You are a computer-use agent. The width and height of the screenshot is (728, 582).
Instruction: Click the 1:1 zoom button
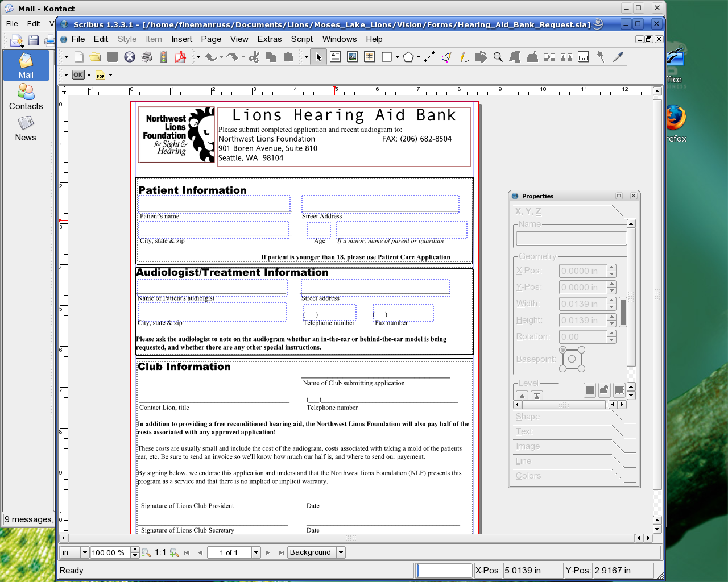coord(160,552)
